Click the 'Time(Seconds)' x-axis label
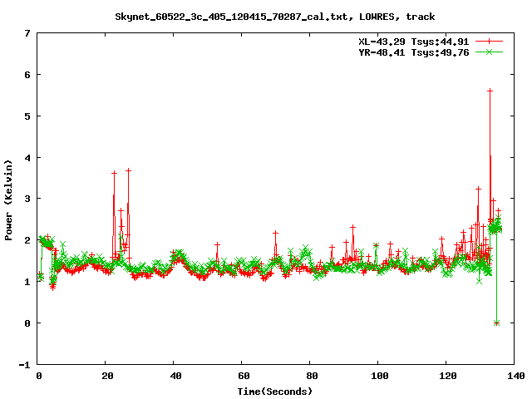 coord(275,392)
